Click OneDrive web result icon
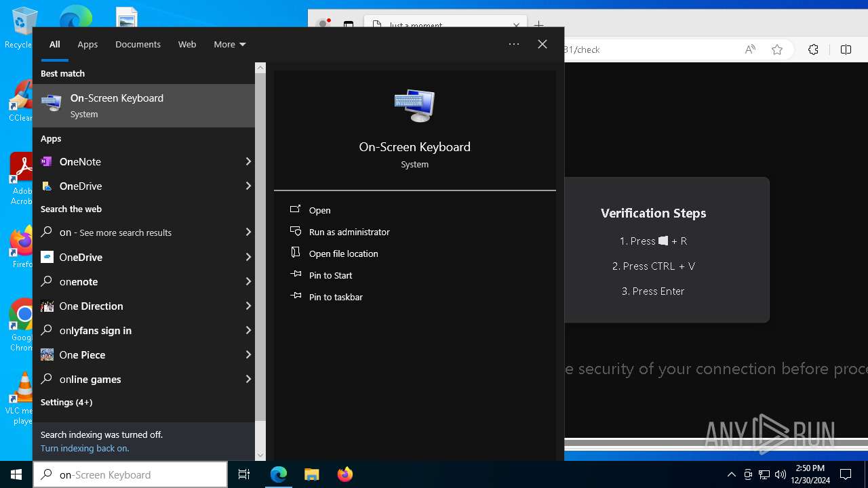The image size is (868, 488). [x=47, y=257]
